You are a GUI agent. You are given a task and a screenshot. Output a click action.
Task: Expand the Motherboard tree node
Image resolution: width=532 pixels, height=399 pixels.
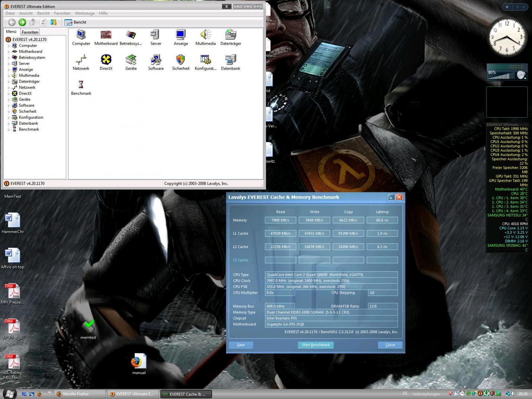pyautogui.click(x=9, y=52)
